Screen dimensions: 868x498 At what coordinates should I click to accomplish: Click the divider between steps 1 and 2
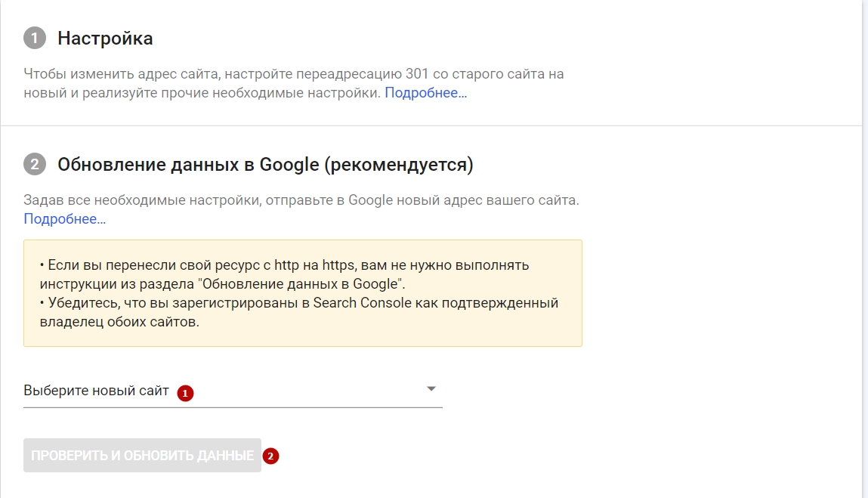431,125
